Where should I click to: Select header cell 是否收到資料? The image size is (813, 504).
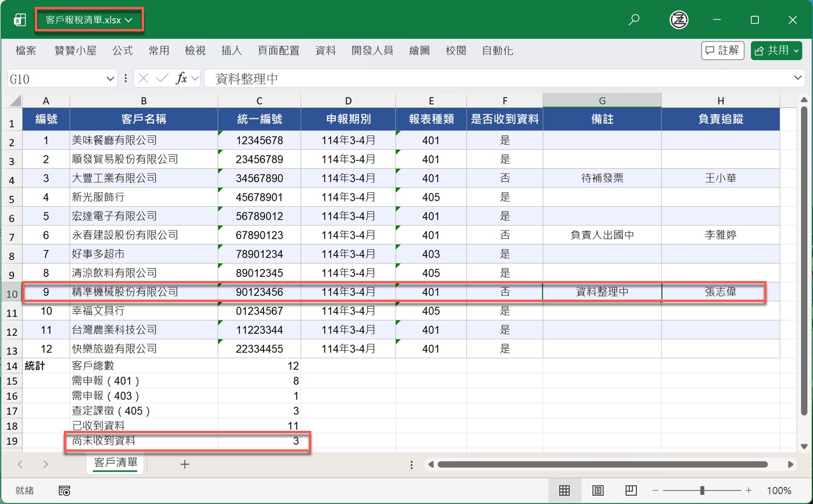pyautogui.click(x=505, y=120)
